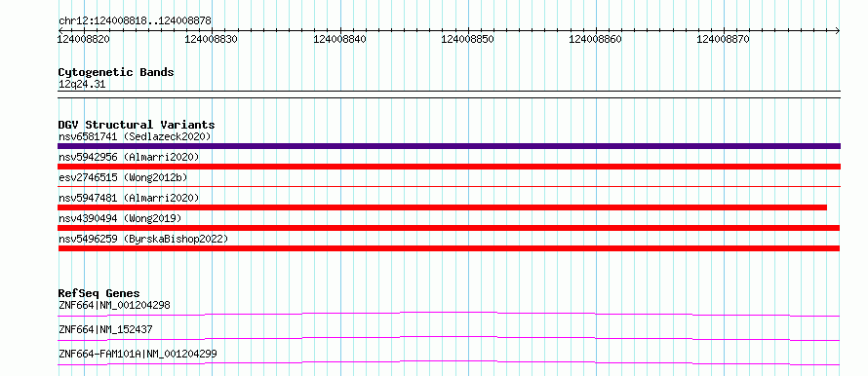Open variant esv2746515 (Wong2012b) label
This screenshot has width=868, height=376.
pyautogui.click(x=123, y=177)
